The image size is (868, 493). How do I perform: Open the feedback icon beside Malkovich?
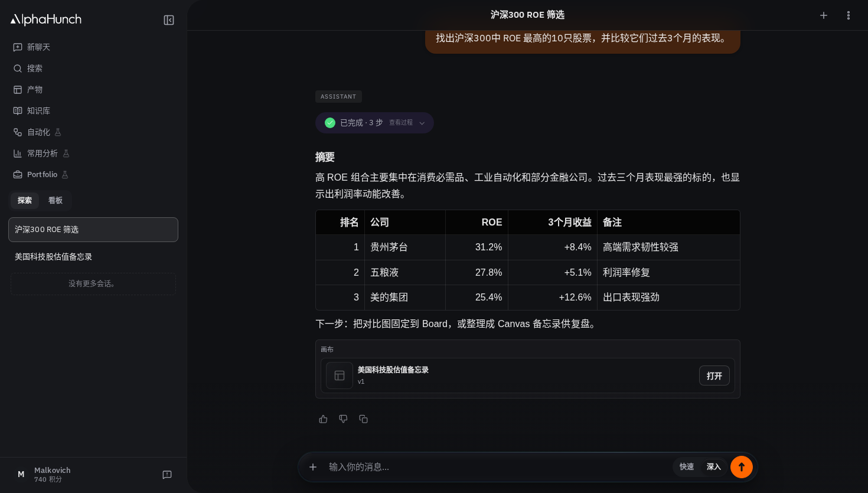point(167,475)
